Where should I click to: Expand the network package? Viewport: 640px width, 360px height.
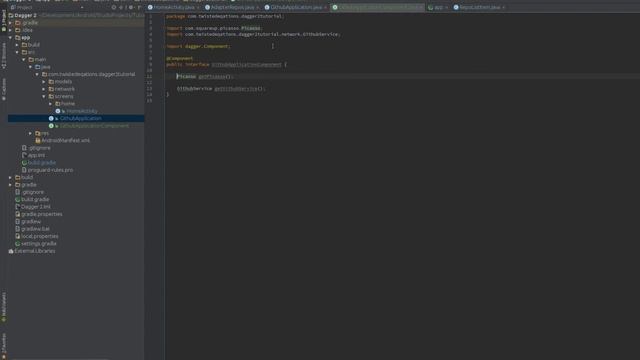coord(44,89)
